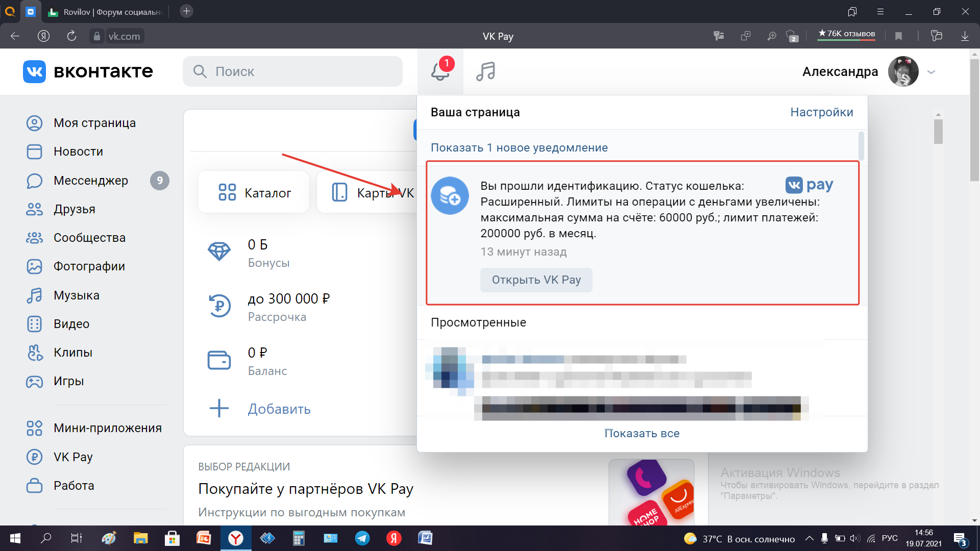Open Telegram from the Windows taskbar
The height and width of the screenshot is (551, 980).
[362, 538]
